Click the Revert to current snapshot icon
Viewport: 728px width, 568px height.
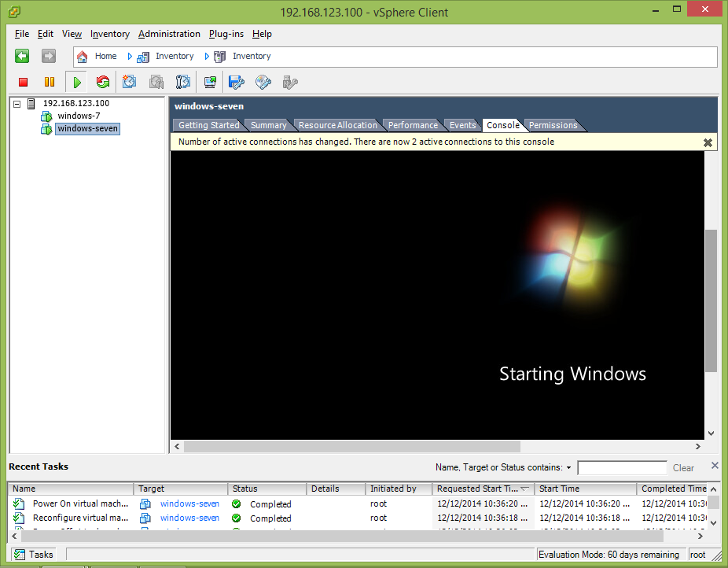click(156, 82)
